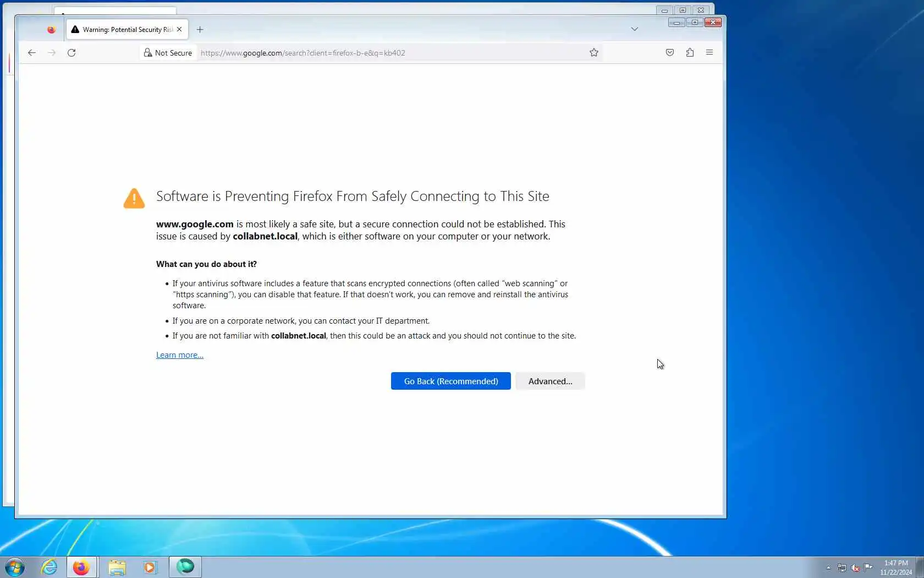This screenshot has width=924, height=578.
Task: Click the muted volume tray icon
Action: pyautogui.click(x=855, y=568)
